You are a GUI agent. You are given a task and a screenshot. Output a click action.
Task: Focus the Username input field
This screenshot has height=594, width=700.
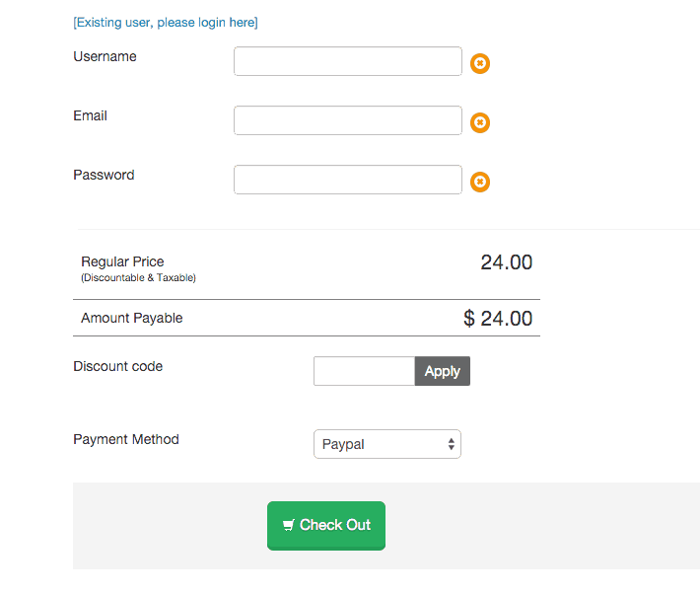click(x=348, y=61)
